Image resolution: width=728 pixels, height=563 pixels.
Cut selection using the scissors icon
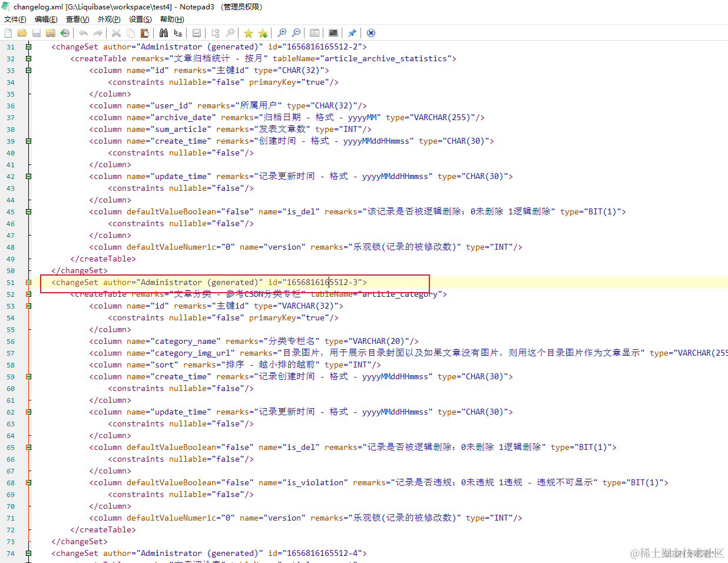tap(116, 33)
